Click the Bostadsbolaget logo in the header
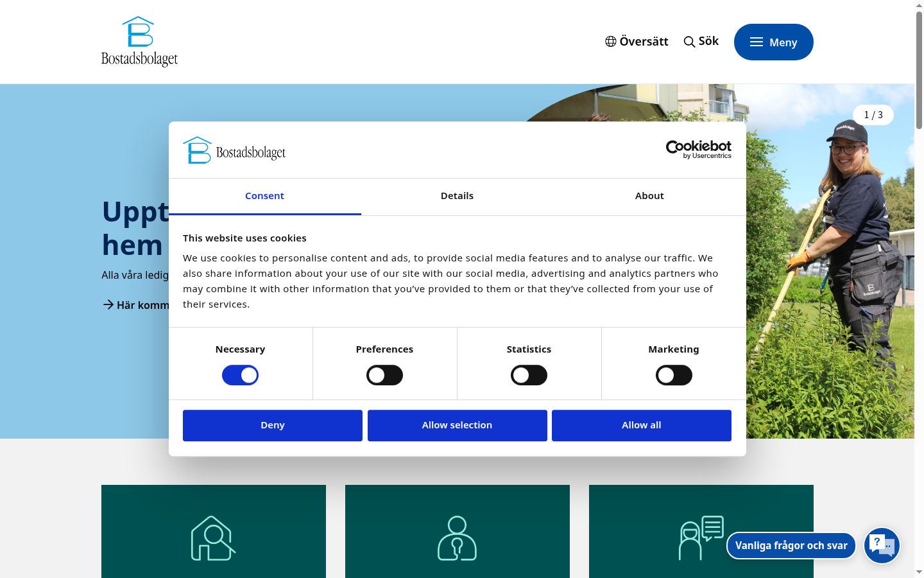 click(139, 42)
